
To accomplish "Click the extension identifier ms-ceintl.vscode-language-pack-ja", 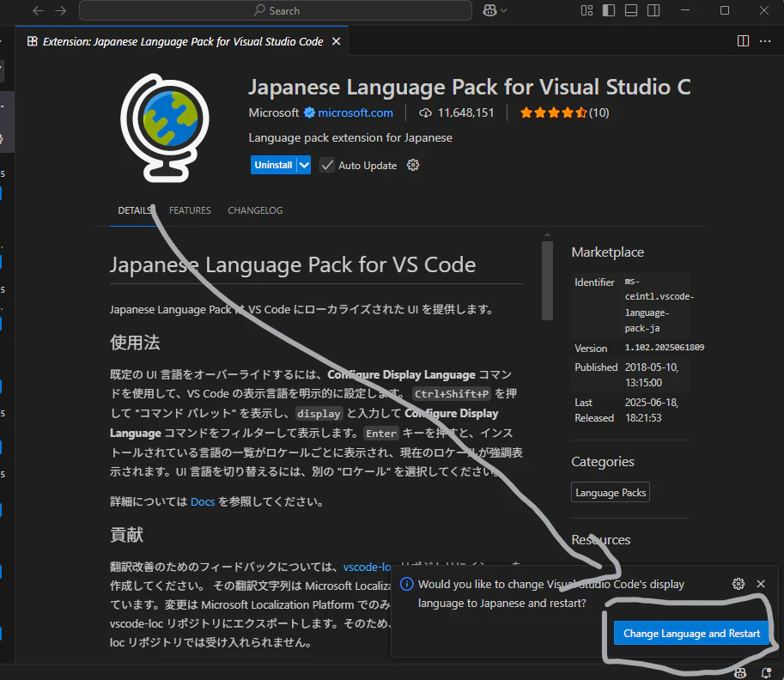I will click(x=659, y=305).
